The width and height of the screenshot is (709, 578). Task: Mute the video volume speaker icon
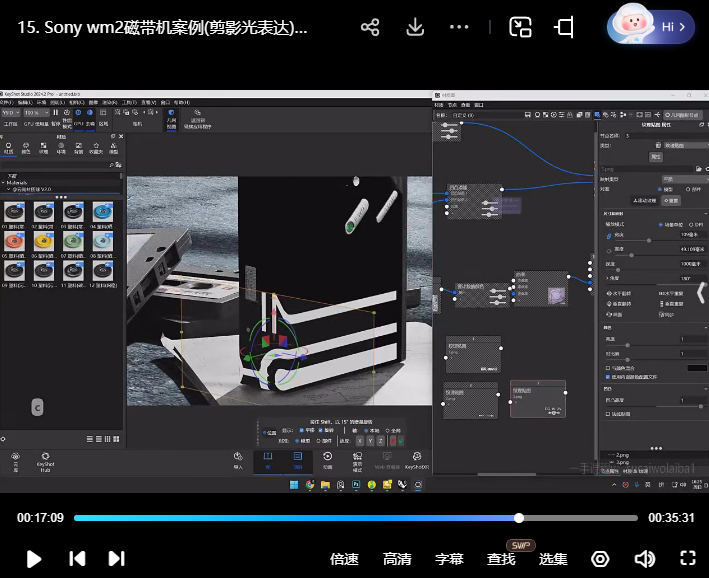pyautogui.click(x=645, y=559)
